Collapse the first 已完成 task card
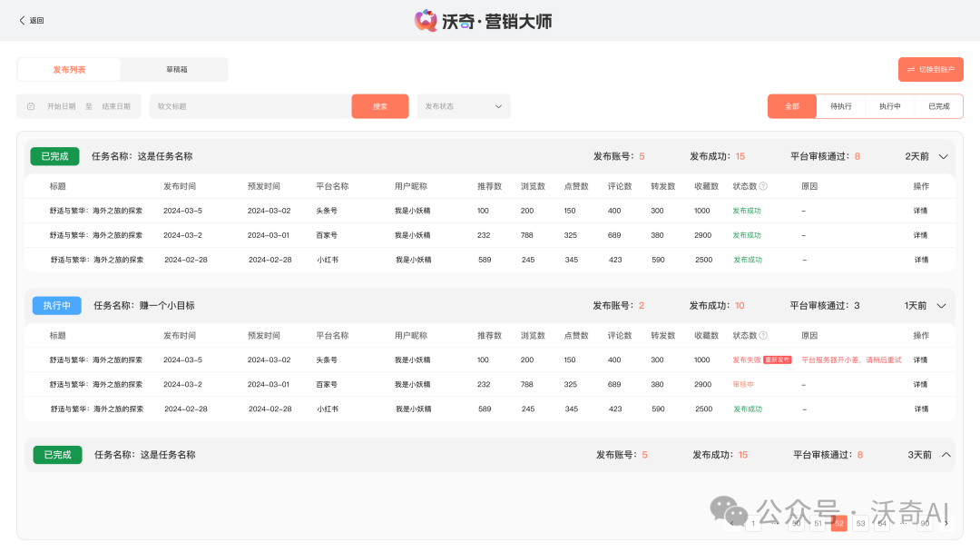The image size is (980, 552). [943, 155]
